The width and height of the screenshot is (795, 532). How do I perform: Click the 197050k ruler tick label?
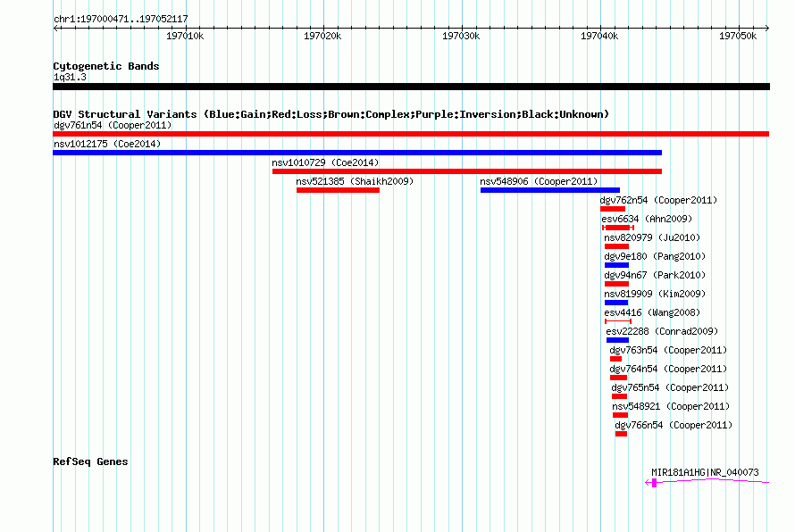click(x=738, y=36)
